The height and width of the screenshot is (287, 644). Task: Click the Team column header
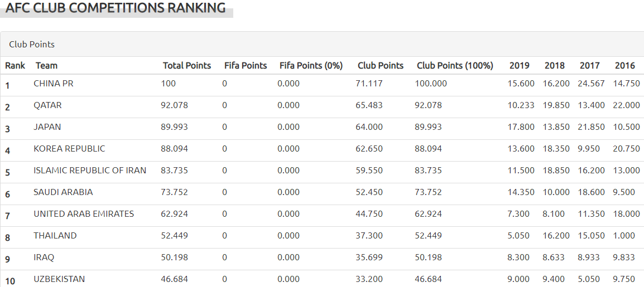point(46,66)
